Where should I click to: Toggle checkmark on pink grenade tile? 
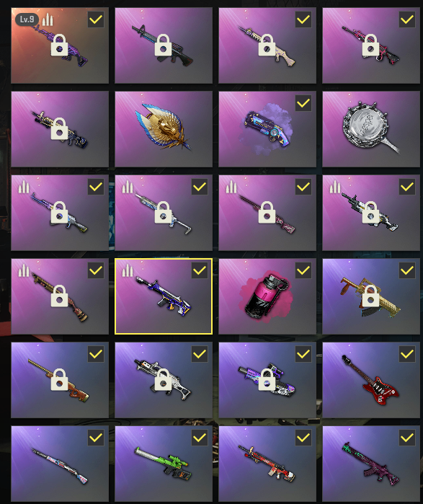(x=303, y=270)
